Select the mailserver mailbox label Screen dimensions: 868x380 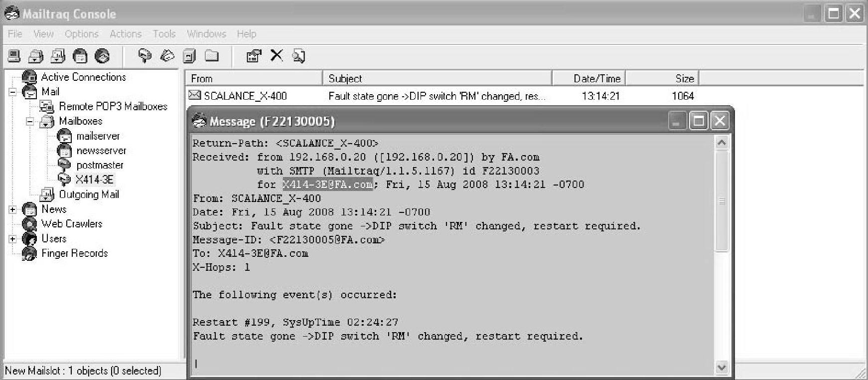[98, 136]
